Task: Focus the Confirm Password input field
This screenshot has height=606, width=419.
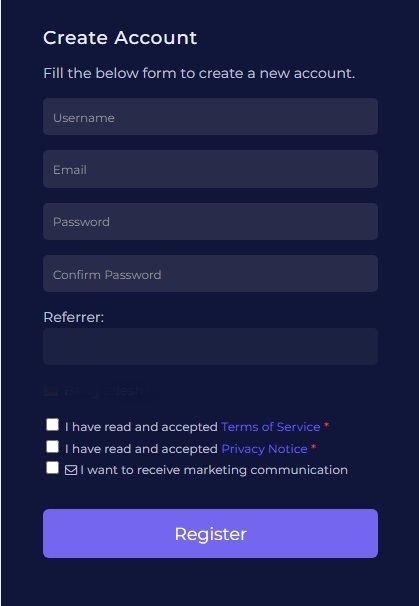Action: click(x=210, y=273)
